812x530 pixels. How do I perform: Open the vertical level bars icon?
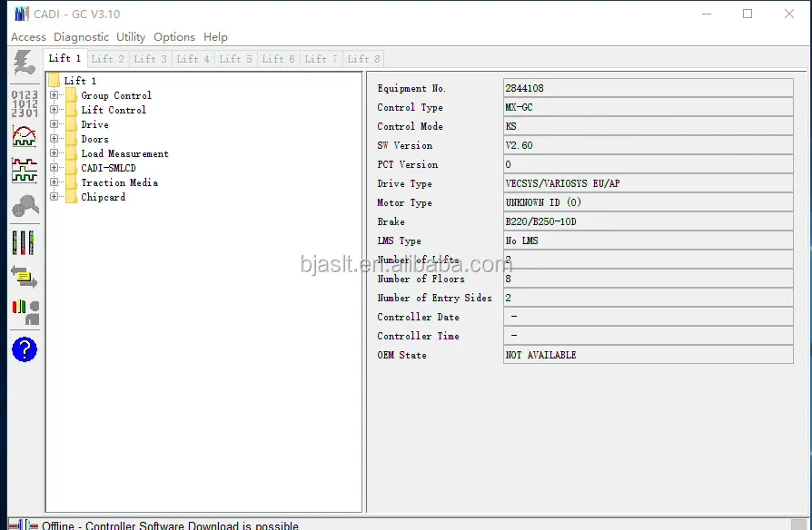(x=24, y=242)
